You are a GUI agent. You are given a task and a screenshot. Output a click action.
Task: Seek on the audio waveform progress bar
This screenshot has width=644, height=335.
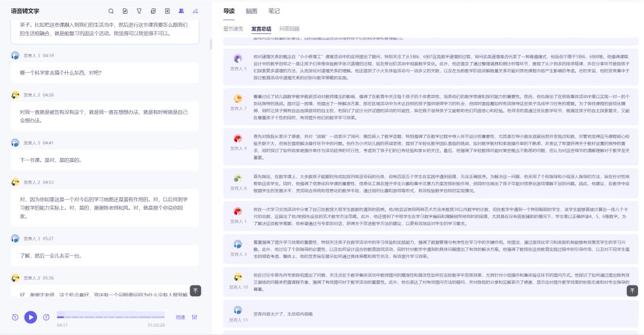(x=110, y=316)
